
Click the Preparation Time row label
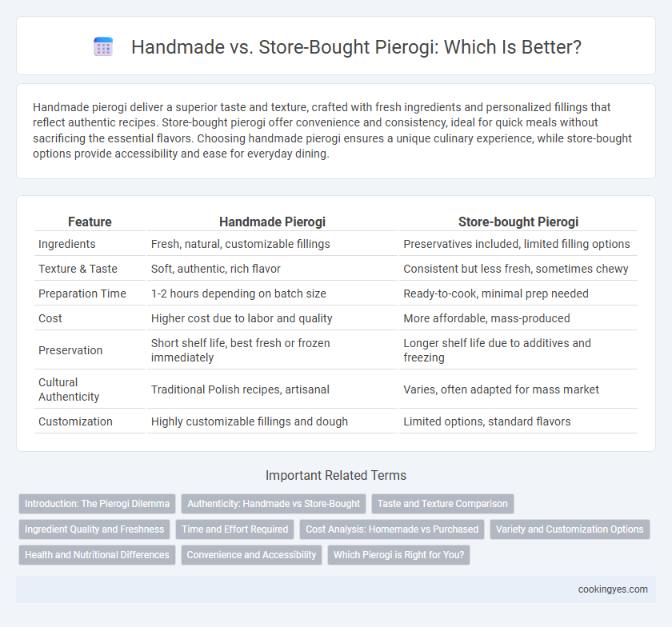coord(82,294)
